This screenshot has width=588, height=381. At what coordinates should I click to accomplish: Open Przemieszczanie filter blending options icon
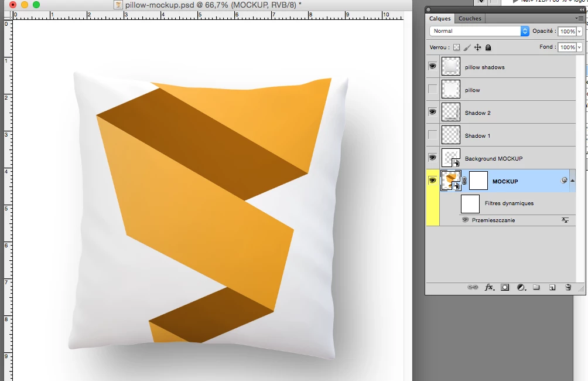tap(565, 220)
